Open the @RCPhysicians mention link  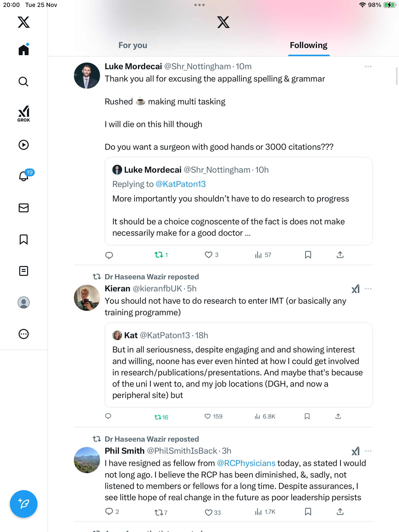click(246, 463)
